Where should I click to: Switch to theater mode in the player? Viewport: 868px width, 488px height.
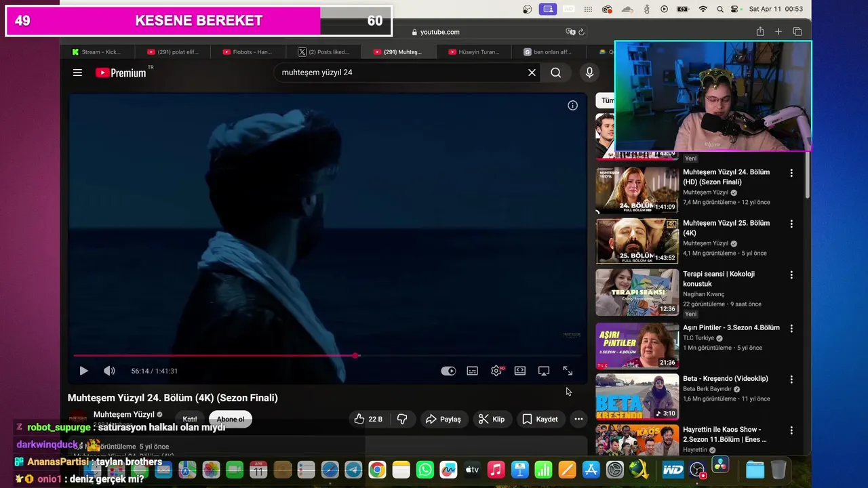pos(520,371)
